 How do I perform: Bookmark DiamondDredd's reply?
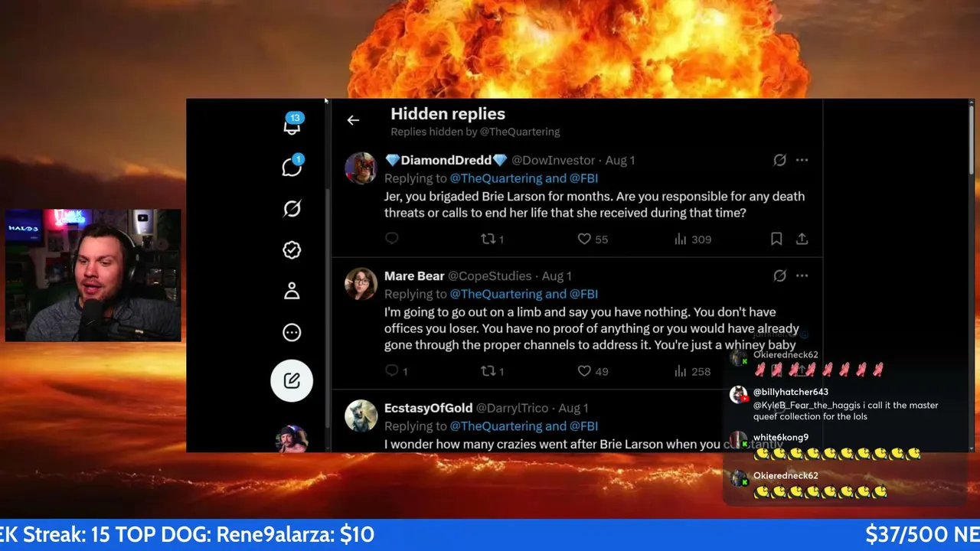click(x=776, y=239)
